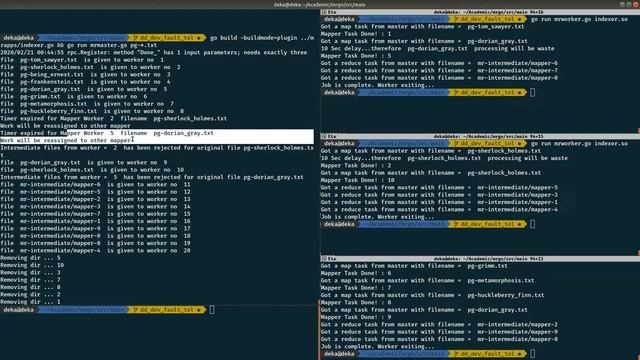This screenshot has height=360, width=640.
Task: Click the 'Removing dir ... 1' line
Action: pos(30,302)
